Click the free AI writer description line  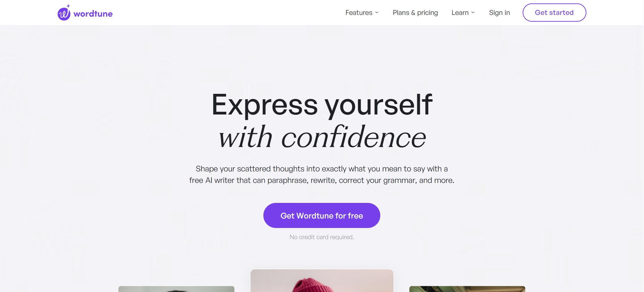322,180
